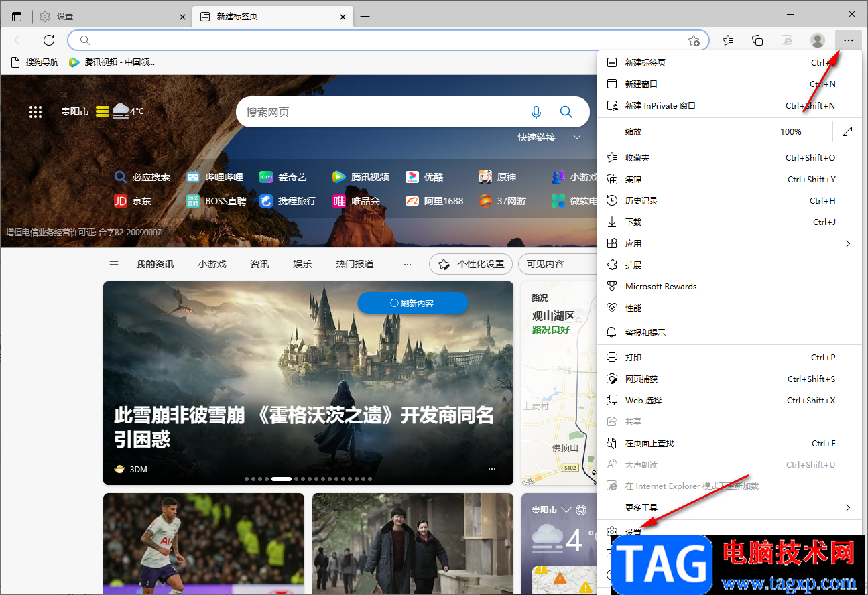
Task: Open the Collections toolbar icon
Action: (x=757, y=40)
